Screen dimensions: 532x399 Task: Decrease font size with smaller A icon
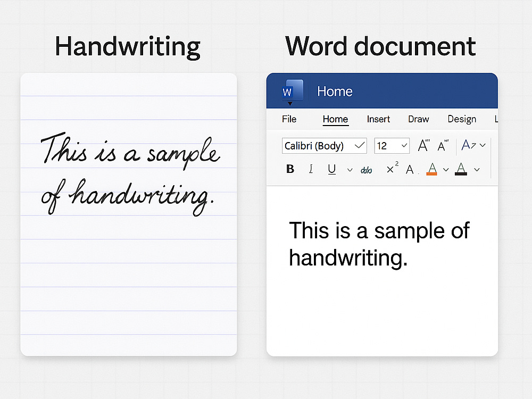(x=443, y=146)
